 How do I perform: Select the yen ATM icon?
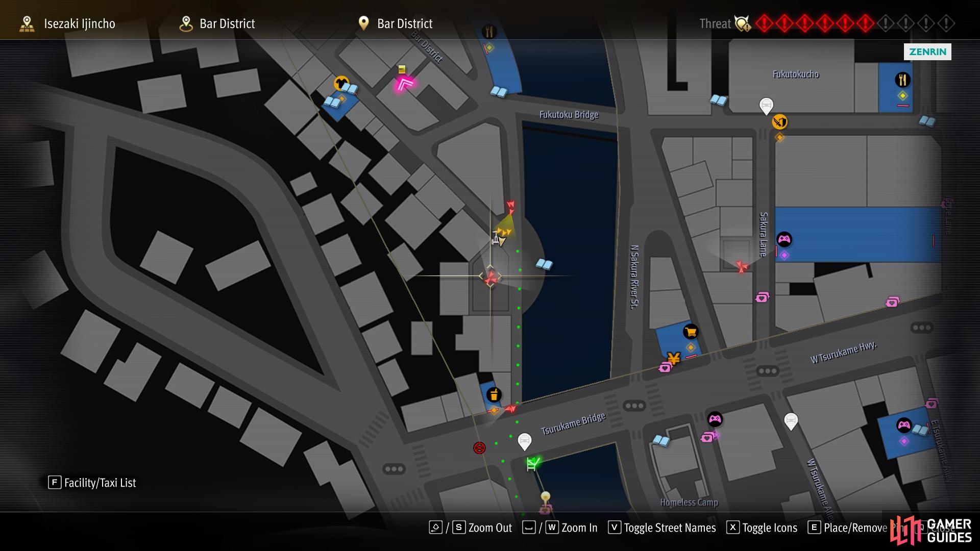click(674, 359)
